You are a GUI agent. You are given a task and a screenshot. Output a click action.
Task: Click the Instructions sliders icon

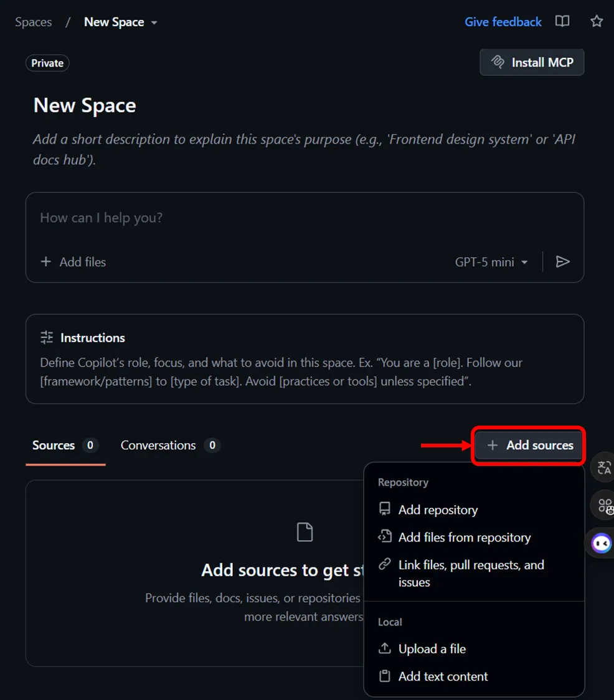tap(47, 338)
